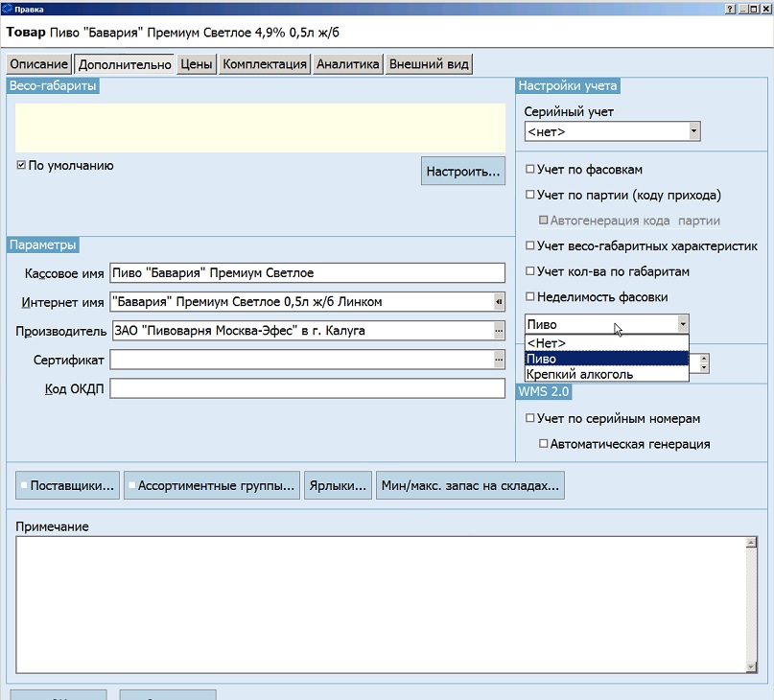Choose <Нет> in the open dropdown list
The image size is (774, 700).
pyautogui.click(x=607, y=343)
